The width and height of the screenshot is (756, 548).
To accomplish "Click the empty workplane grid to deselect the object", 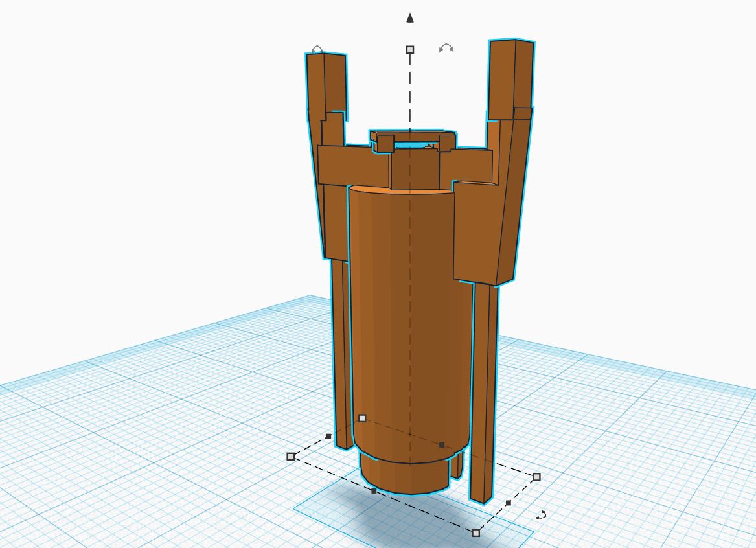I will click(x=130, y=421).
